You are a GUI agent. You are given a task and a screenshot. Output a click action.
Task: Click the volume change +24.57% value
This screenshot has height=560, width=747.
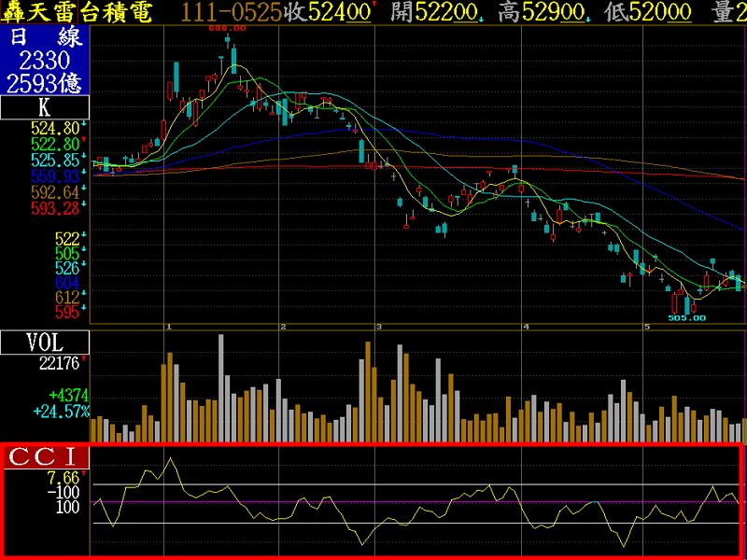pyautogui.click(x=61, y=411)
